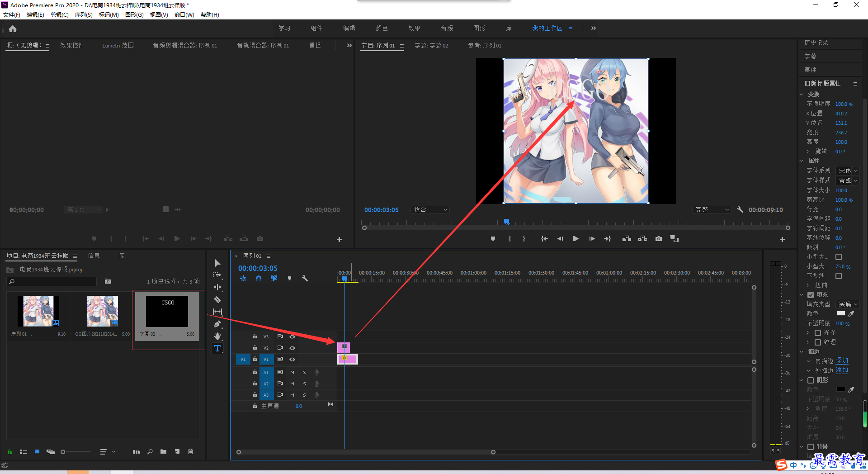
Task: Mute audio track A1
Action: point(292,372)
